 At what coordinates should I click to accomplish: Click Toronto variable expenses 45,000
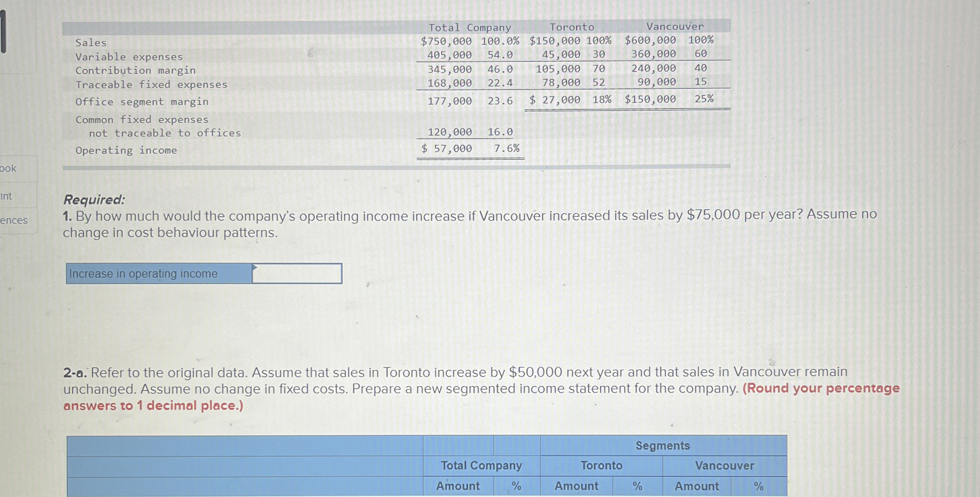point(561,54)
